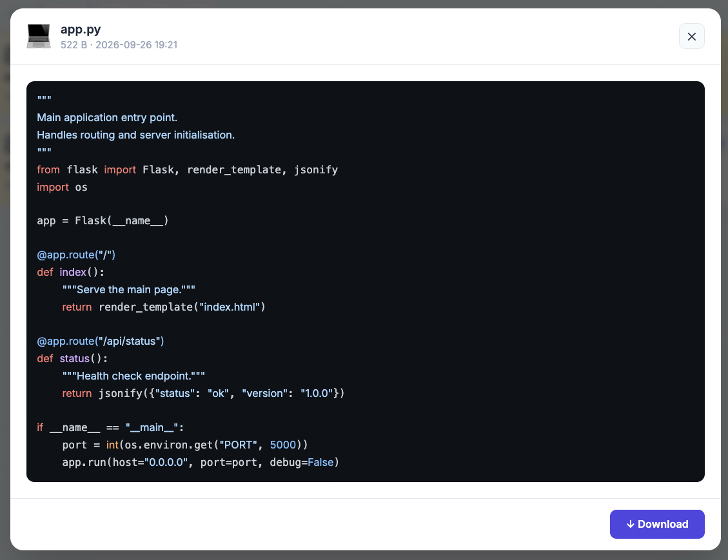
Task: Click the line 'Handles routing and server initialisation.'
Action: (135, 135)
